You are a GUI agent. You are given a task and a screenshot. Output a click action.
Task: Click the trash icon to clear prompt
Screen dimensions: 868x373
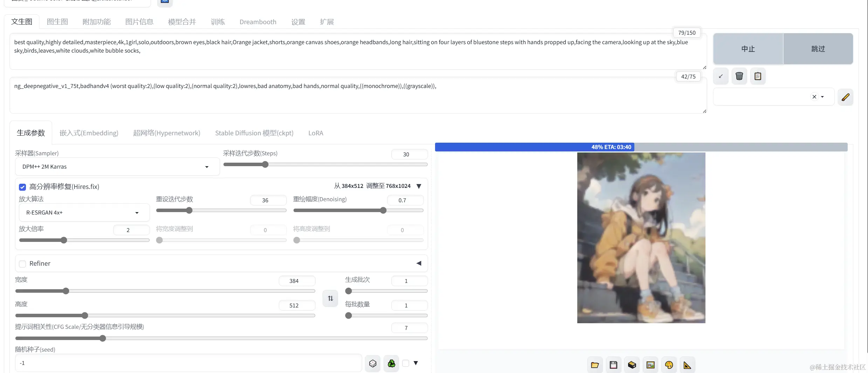(x=739, y=76)
